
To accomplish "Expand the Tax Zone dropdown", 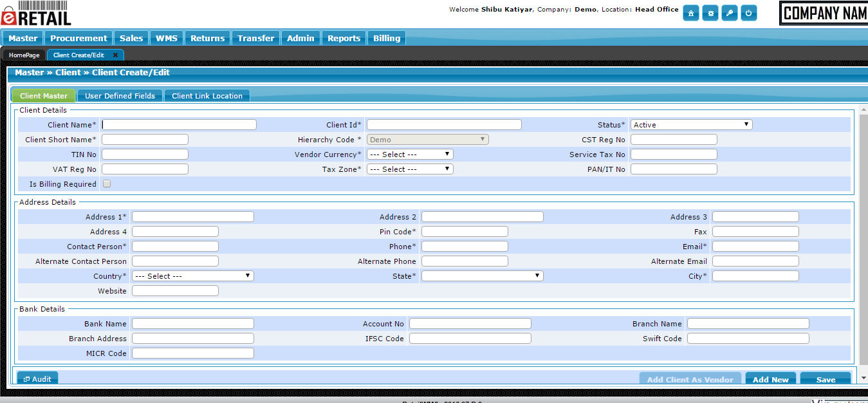I will click(411, 169).
